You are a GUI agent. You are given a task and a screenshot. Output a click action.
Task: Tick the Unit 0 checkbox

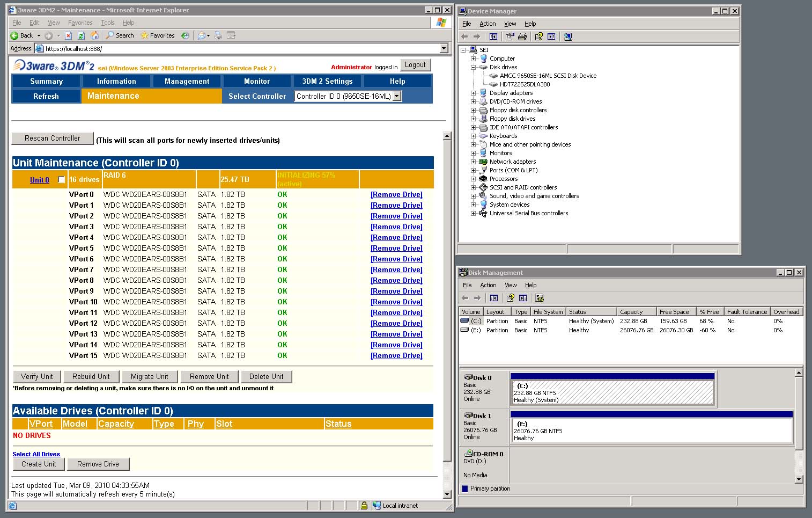pos(61,180)
